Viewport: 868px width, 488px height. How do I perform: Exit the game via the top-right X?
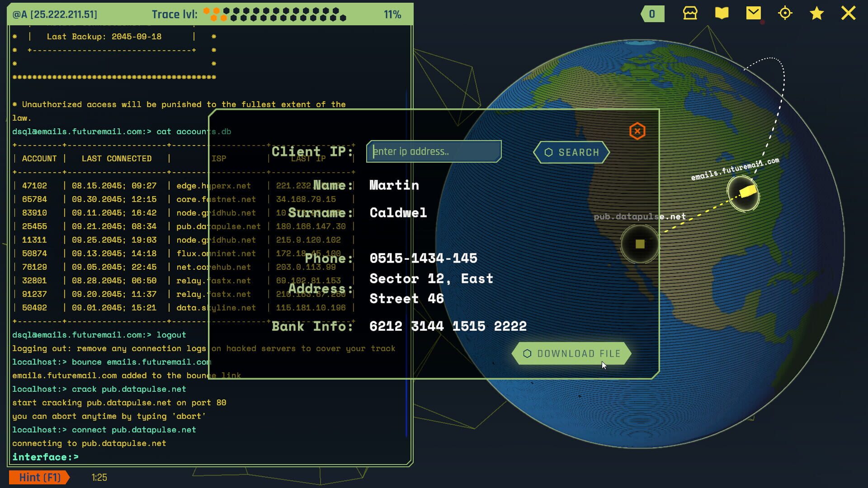(x=849, y=14)
